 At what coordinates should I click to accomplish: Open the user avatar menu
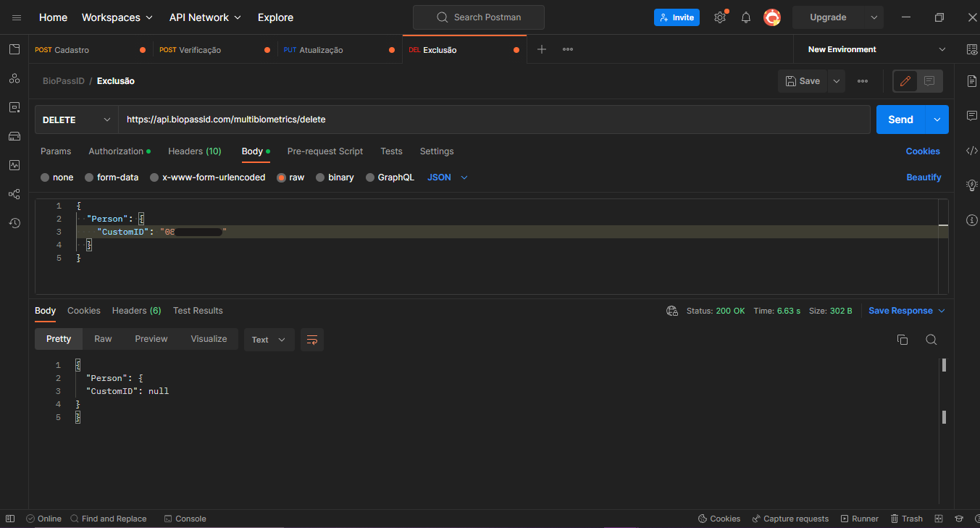click(x=772, y=17)
